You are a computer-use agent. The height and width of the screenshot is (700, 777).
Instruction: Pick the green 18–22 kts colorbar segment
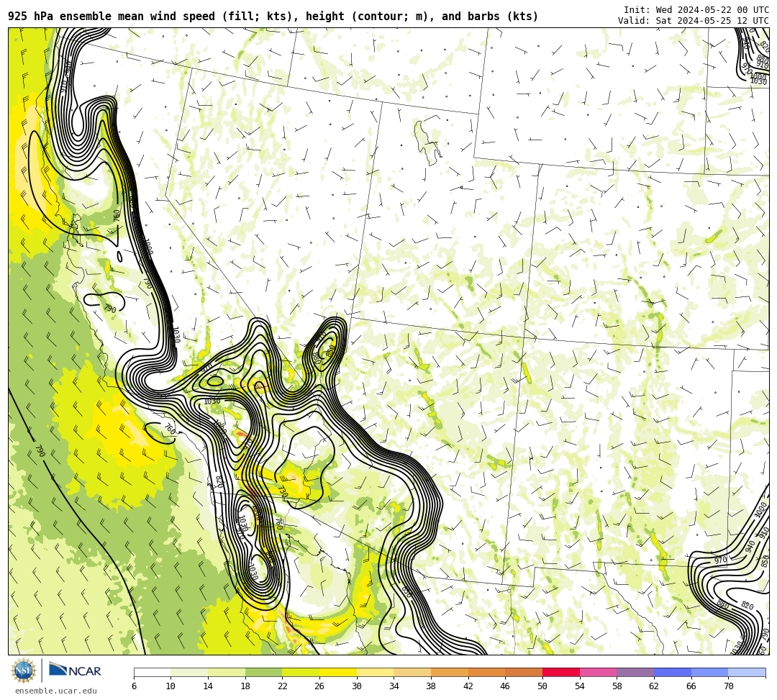coord(263,672)
